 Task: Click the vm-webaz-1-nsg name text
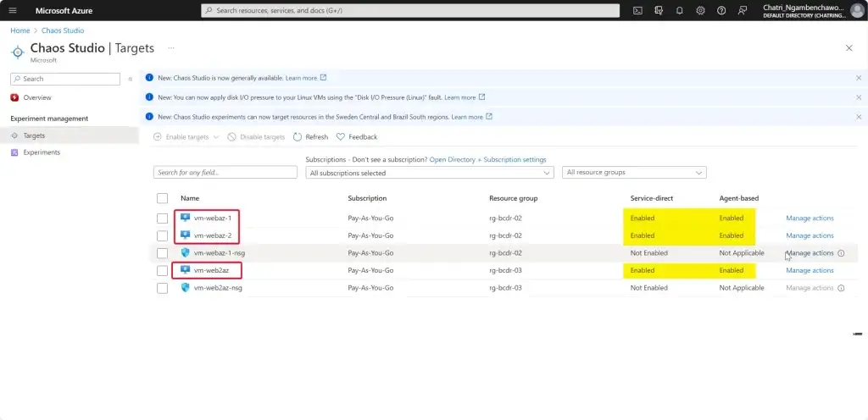click(x=220, y=253)
